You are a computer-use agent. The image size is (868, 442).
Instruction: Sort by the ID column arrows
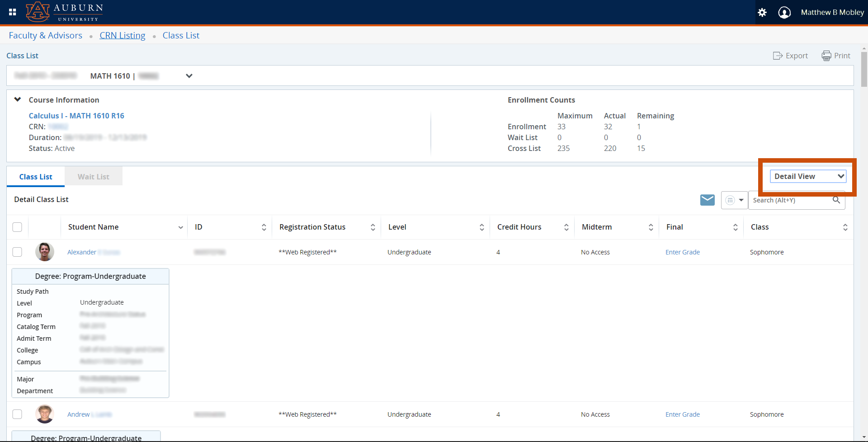coord(264,227)
